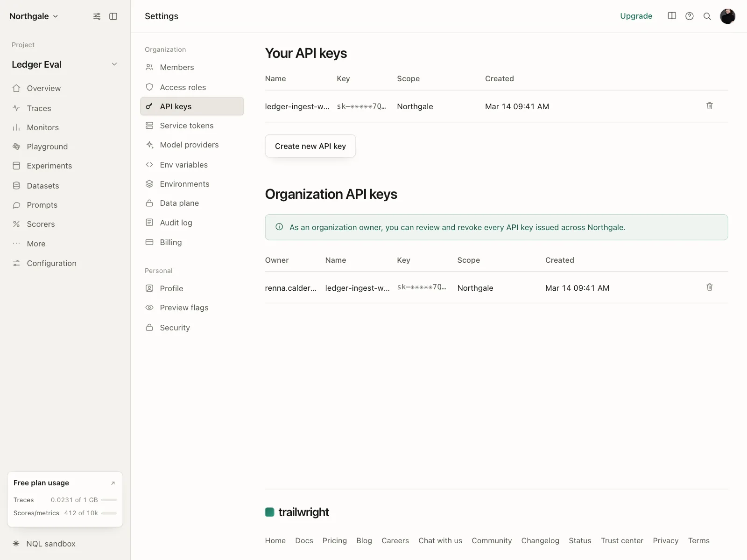
Task: Open the Privacy footer link
Action: click(666, 540)
